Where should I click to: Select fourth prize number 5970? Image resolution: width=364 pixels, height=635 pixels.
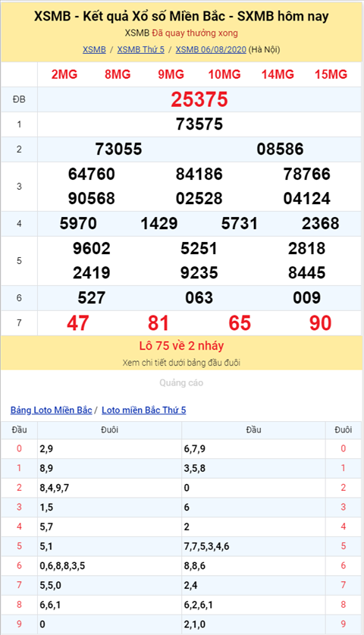(78, 224)
